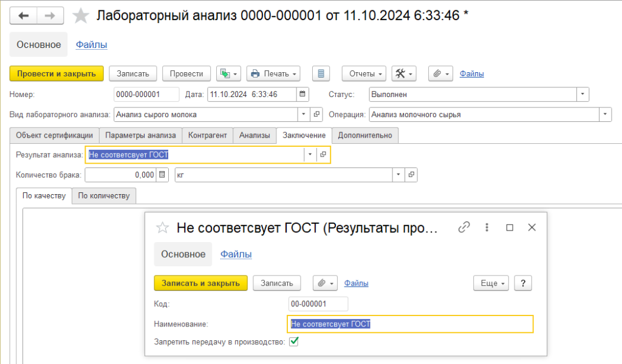Expand the Статус dropdown
This screenshot has height=364, width=622.
click(583, 94)
